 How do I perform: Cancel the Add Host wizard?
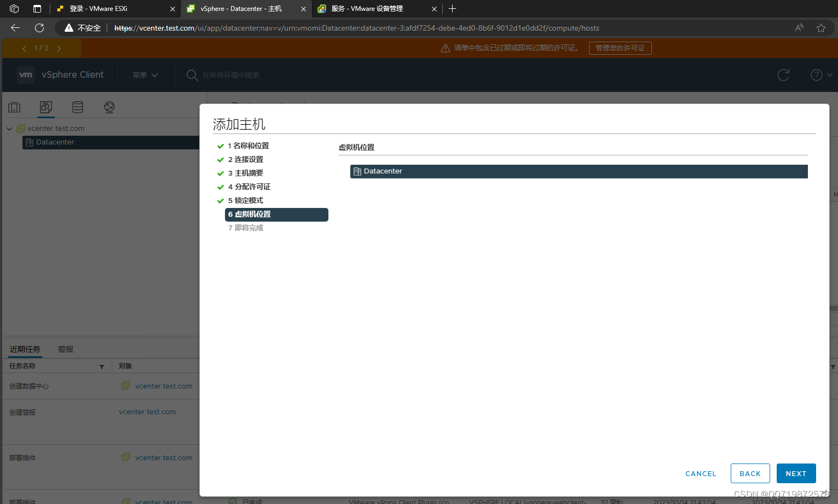[x=701, y=473]
